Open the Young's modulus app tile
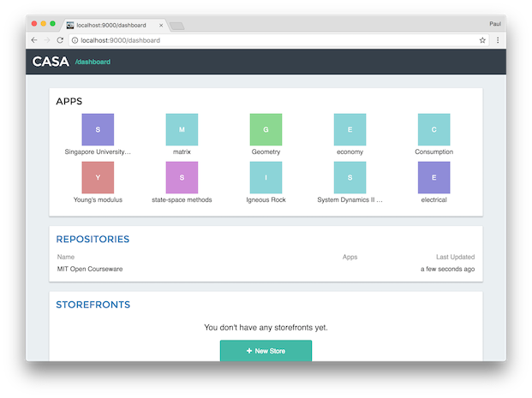Image resolution: width=532 pixels, height=398 pixels. pyautogui.click(x=98, y=177)
